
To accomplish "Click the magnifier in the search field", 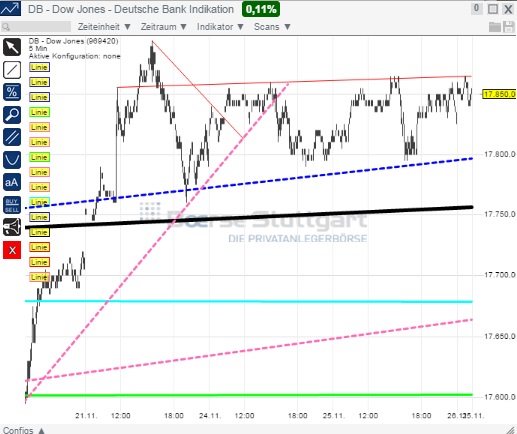I will (x=6, y=27).
